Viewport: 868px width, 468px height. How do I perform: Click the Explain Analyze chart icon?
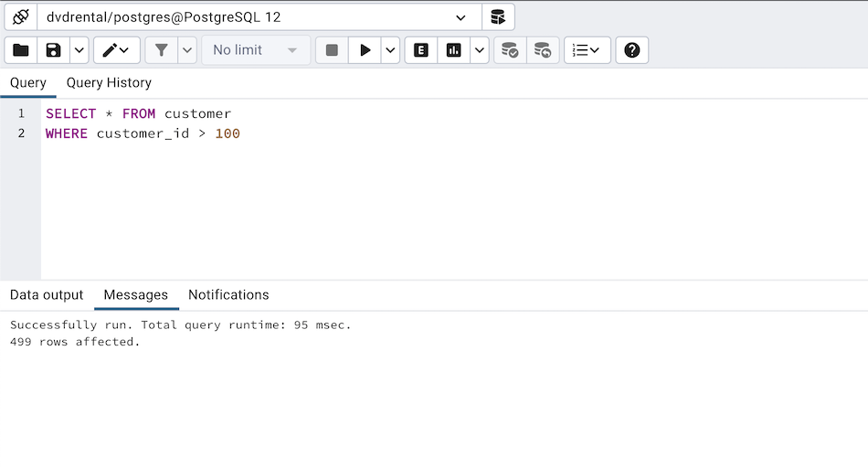(x=454, y=50)
